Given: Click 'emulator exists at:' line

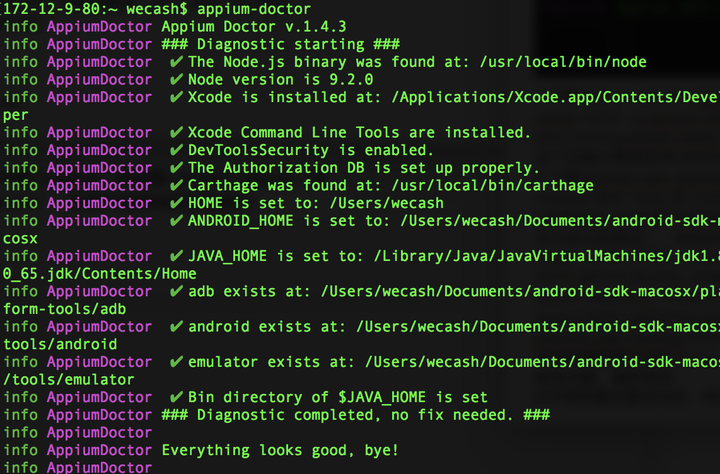Looking at the screenshot, I should [454, 362].
